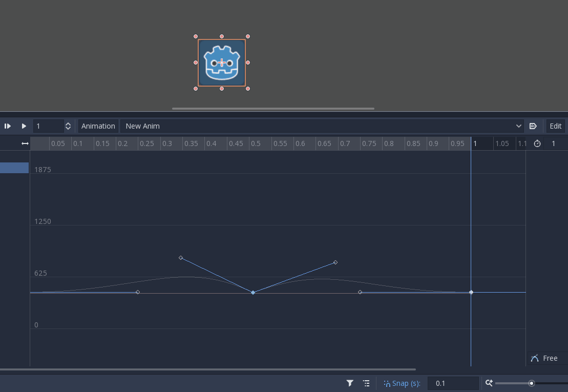
Task: Click the timeline pan arrows icon
Action: 25,143
